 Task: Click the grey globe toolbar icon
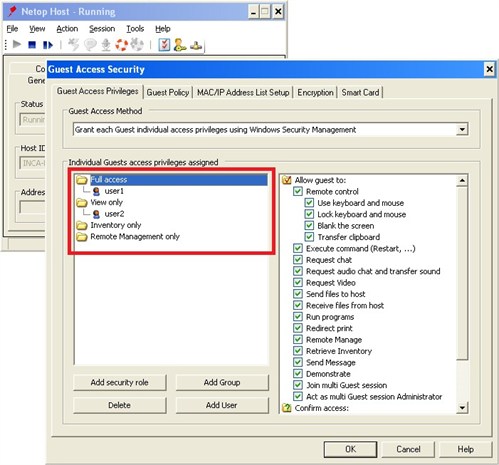pos(137,44)
